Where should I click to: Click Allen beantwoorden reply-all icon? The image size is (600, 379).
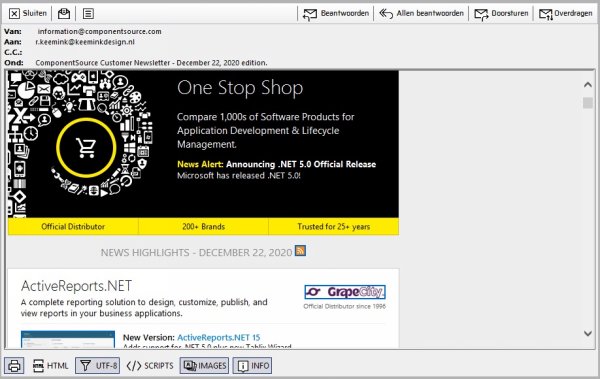(386, 14)
